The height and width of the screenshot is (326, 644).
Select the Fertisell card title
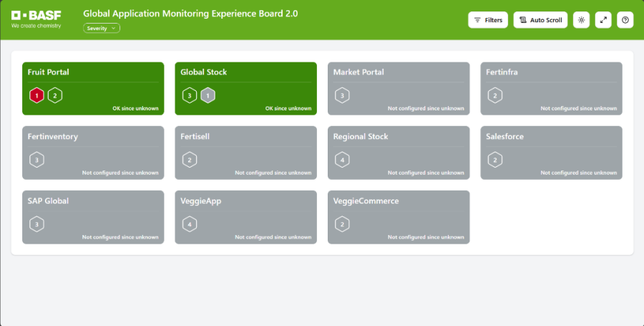195,136
